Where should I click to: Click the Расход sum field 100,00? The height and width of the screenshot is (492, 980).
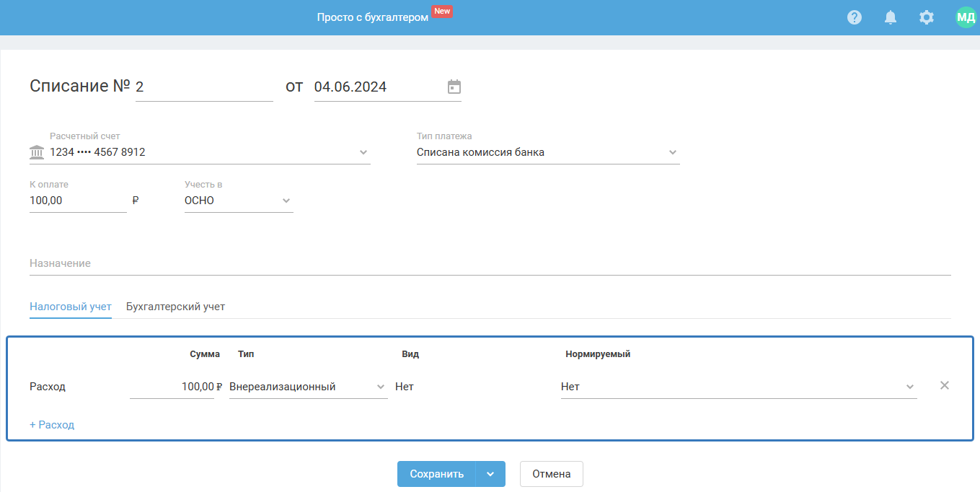(172, 387)
